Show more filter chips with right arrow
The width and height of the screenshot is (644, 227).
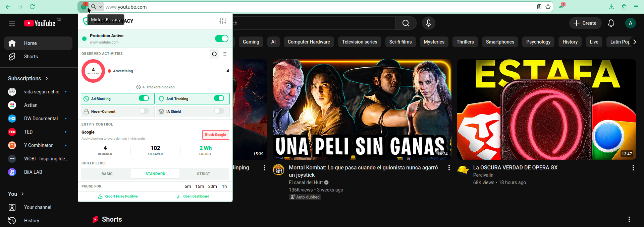pyautogui.click(x=634, y=42)
